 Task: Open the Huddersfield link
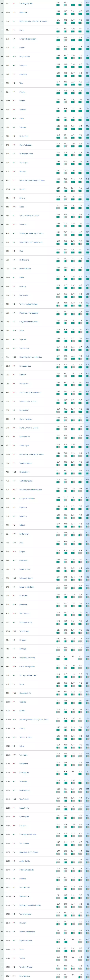coord(24,384)
